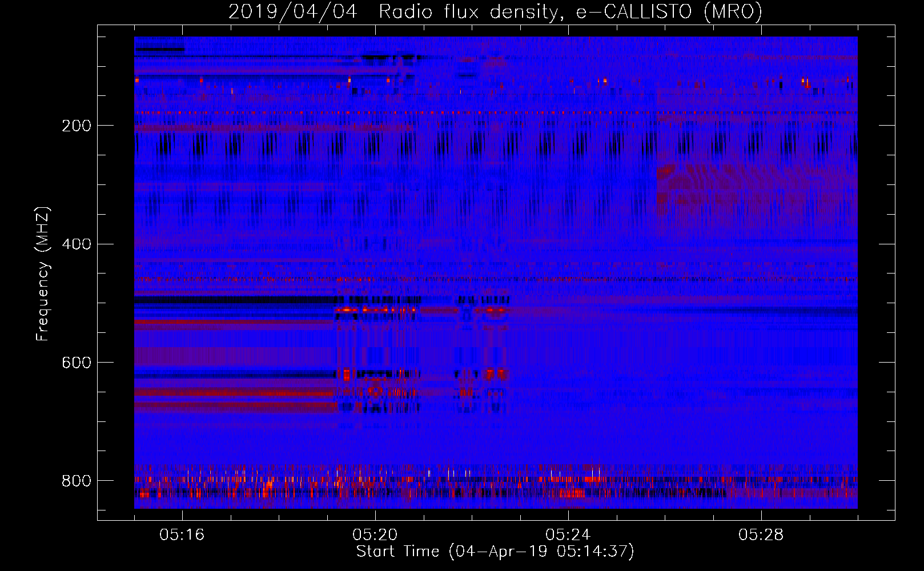The image size is (924, 571).
Task: Click the 600 frequency axis label
Action: click(x=77, y=363)
